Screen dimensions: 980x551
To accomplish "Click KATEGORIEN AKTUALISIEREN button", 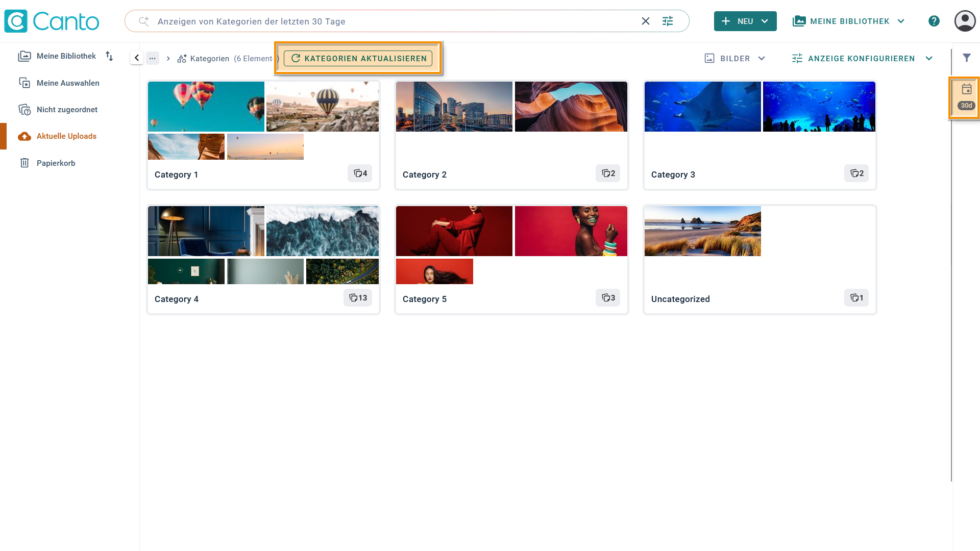I will tap(358, 59).
